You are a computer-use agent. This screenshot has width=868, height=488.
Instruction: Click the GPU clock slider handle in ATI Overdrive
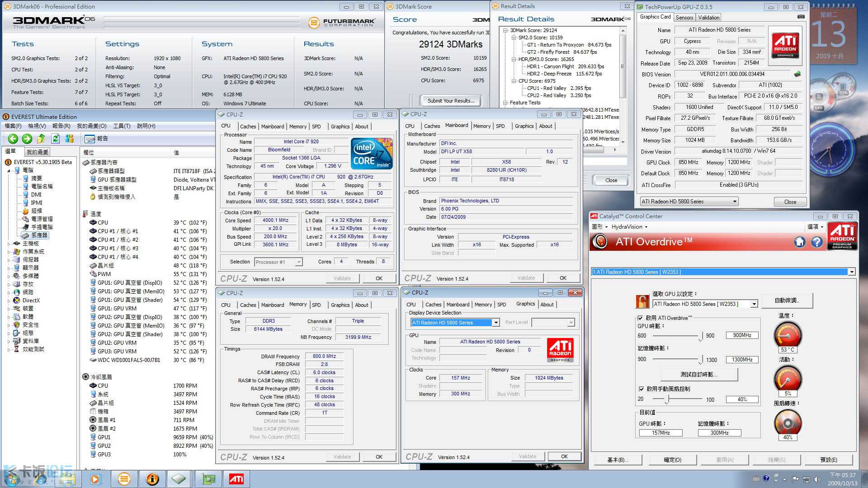coord(701,336)
